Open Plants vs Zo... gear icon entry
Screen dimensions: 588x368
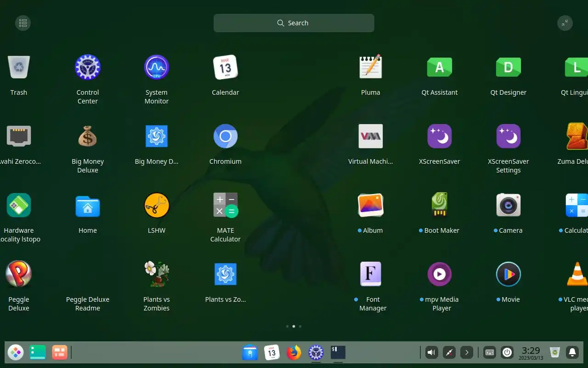[x=226, y=274]
